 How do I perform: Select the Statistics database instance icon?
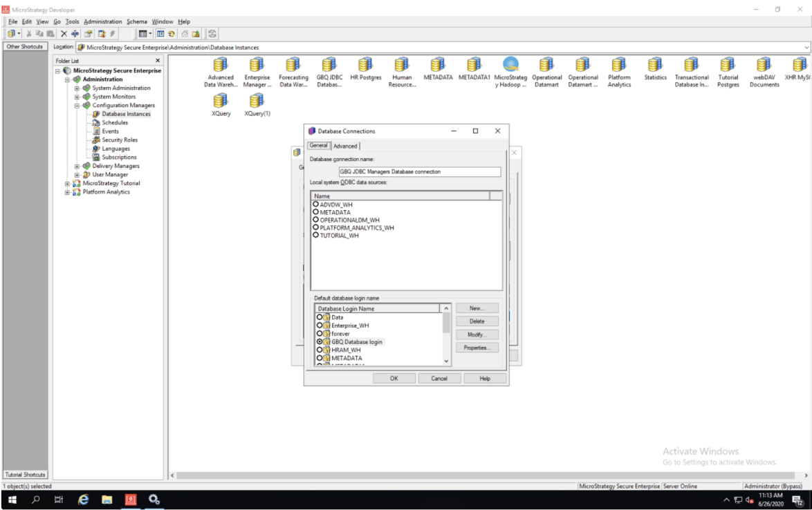pyautogui.click(x=655, y=66)
